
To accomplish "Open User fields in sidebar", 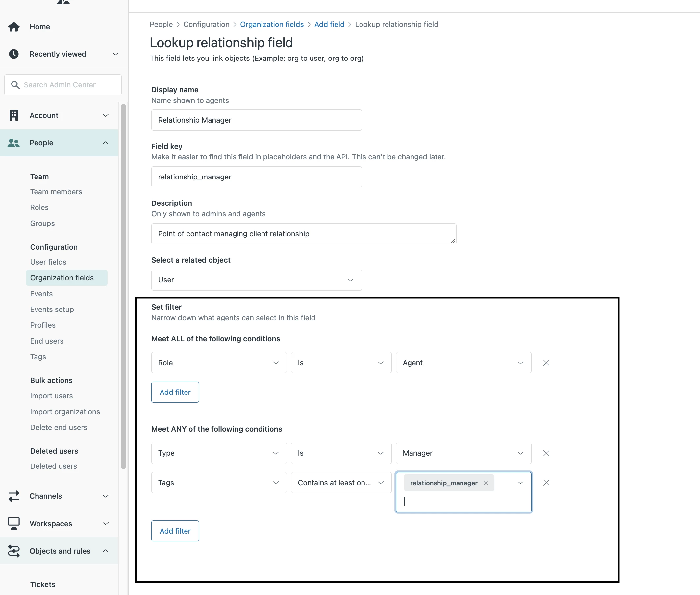I will [x=48, y=262].
